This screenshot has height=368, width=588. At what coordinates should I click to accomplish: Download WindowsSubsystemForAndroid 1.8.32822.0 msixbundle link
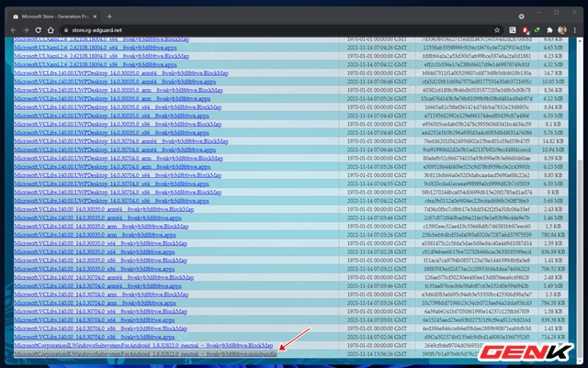click(x=145, y=353)
